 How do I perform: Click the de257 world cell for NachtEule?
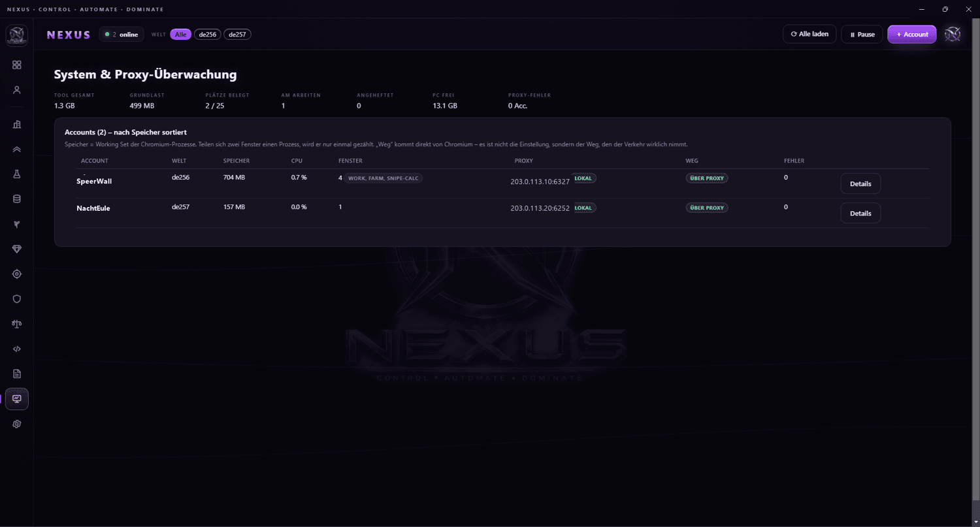tap(180, 207)
